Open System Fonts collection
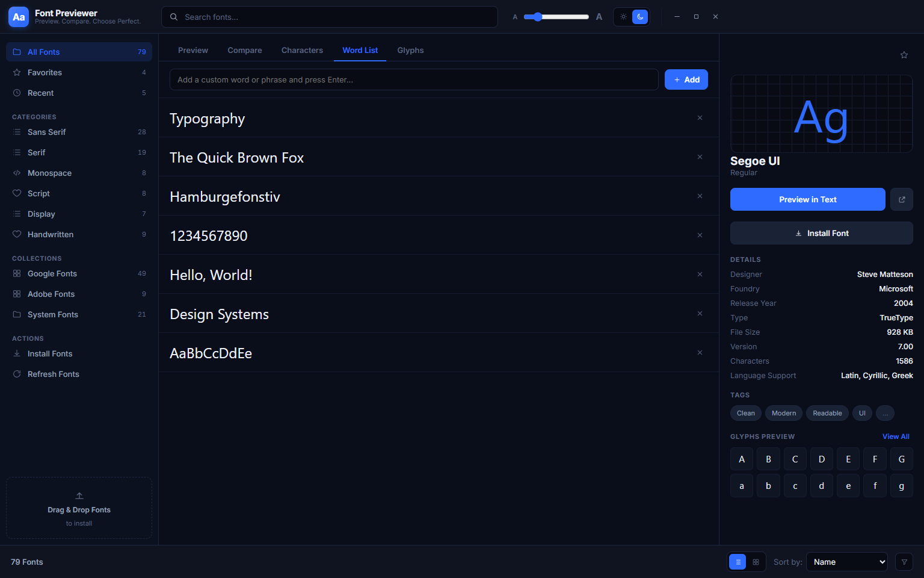This screenshot has height=578, width=924. (x=79, y=314)
